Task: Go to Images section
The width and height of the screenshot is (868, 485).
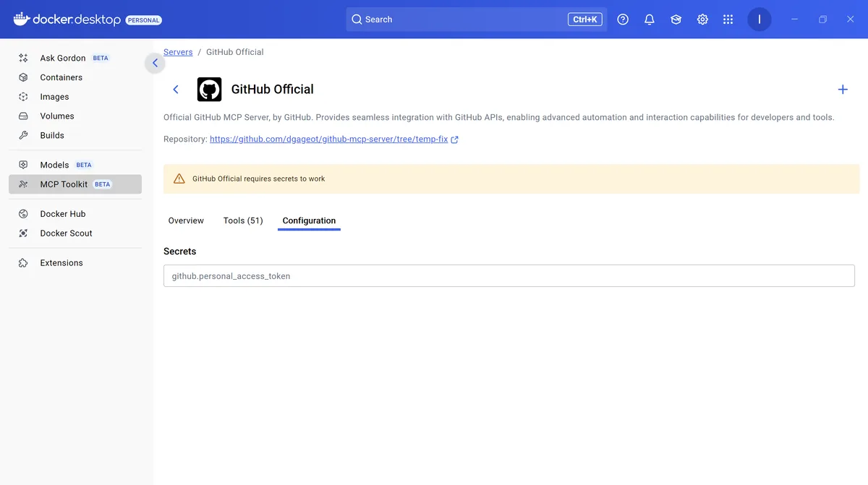Action: 75,97
